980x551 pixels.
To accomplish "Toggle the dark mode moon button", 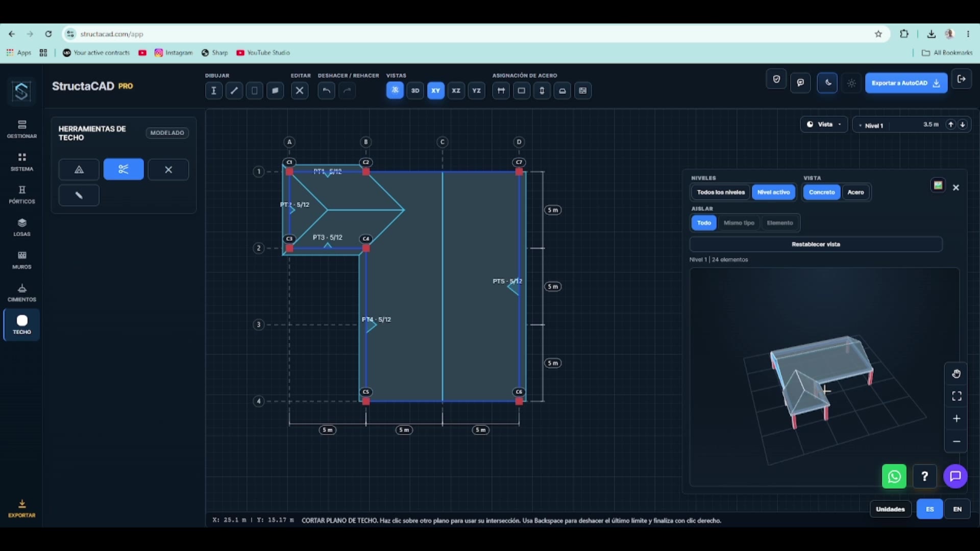I will coord(827,83).
